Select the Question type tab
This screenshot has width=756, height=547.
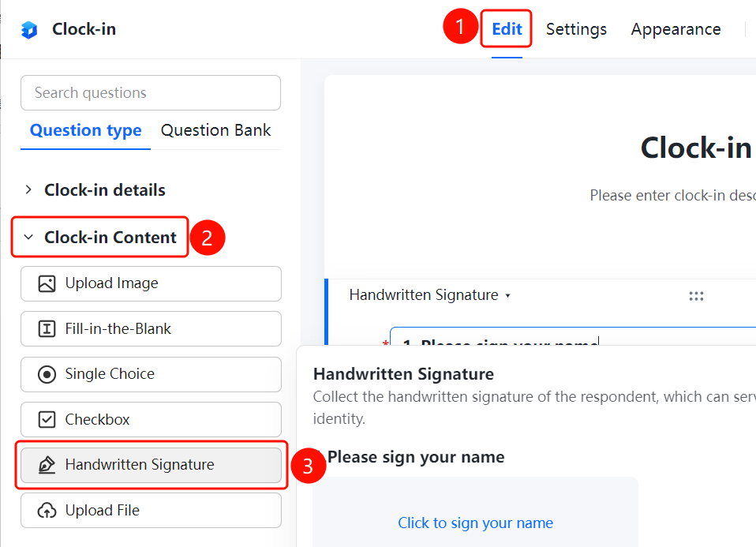tap(86, 130)
